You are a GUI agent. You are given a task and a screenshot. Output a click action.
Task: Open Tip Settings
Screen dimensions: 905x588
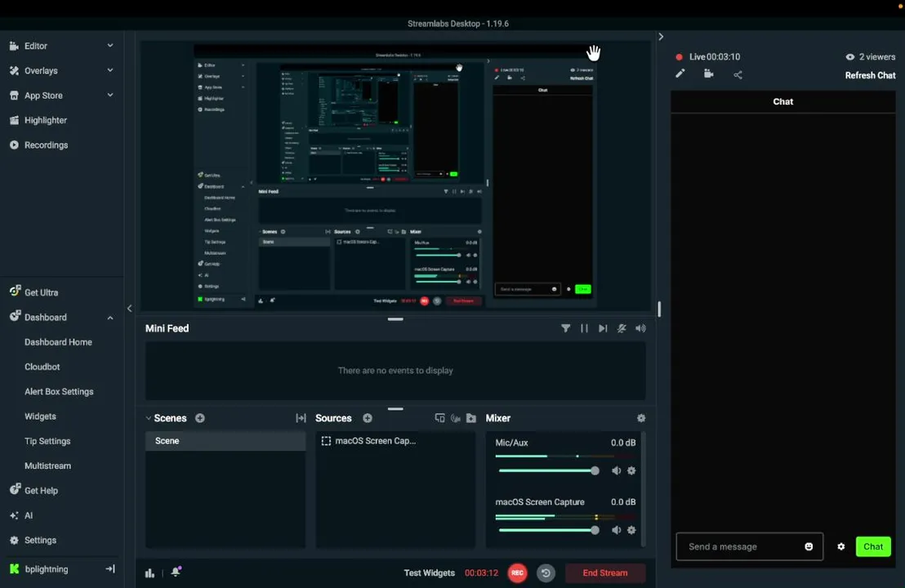(47, 442)
